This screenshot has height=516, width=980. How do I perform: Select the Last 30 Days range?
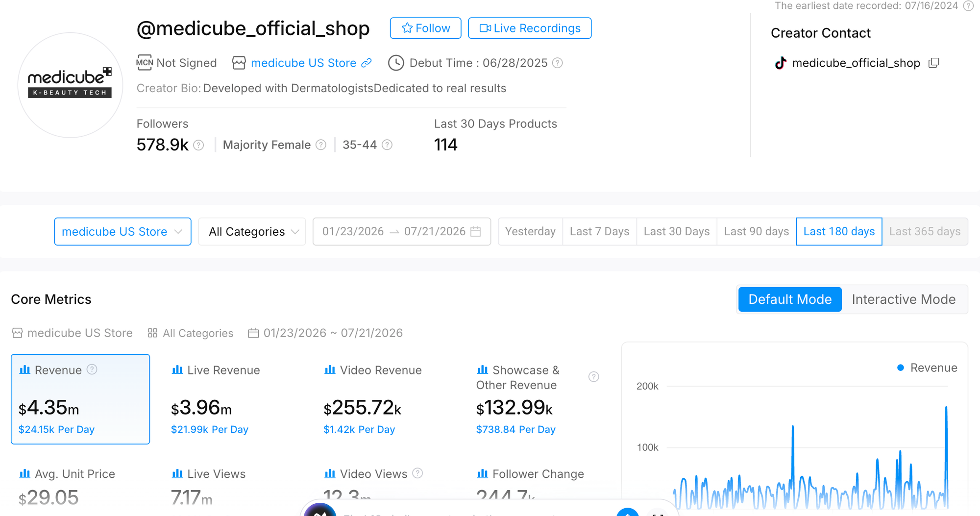point(677,232)
